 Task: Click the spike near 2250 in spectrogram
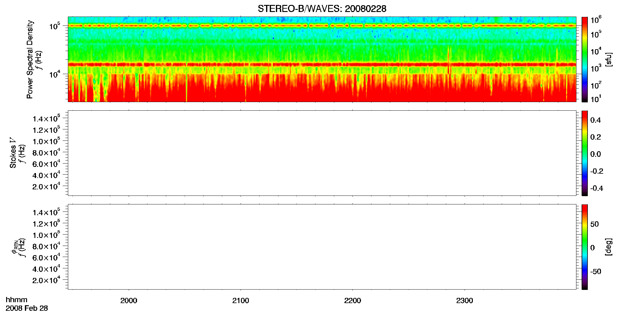coord(449,60)
